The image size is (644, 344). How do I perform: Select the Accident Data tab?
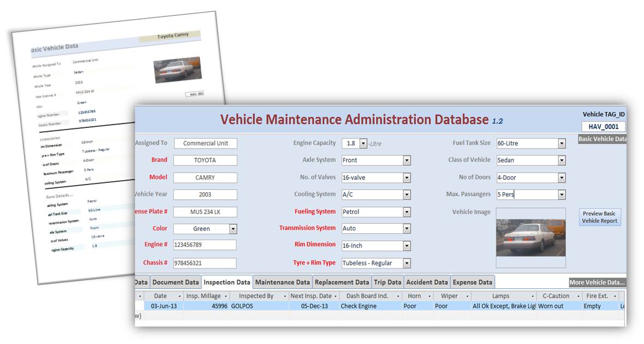pyautogui.click(x=427, y=282)
